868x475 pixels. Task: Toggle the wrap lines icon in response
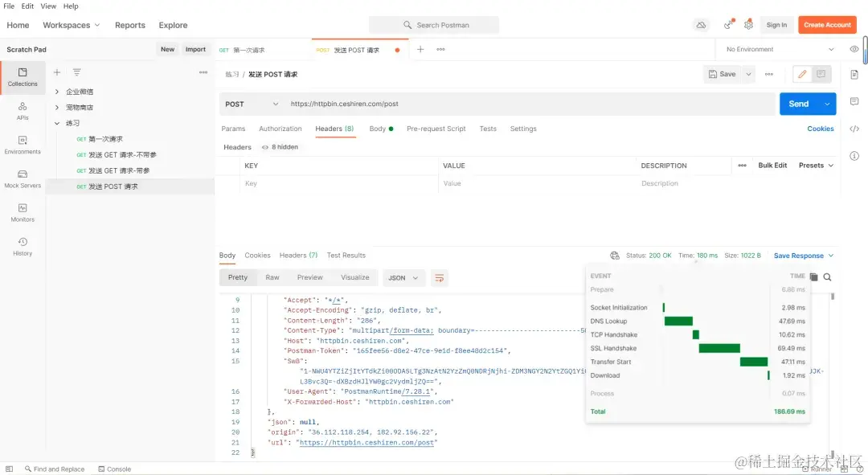439,278
